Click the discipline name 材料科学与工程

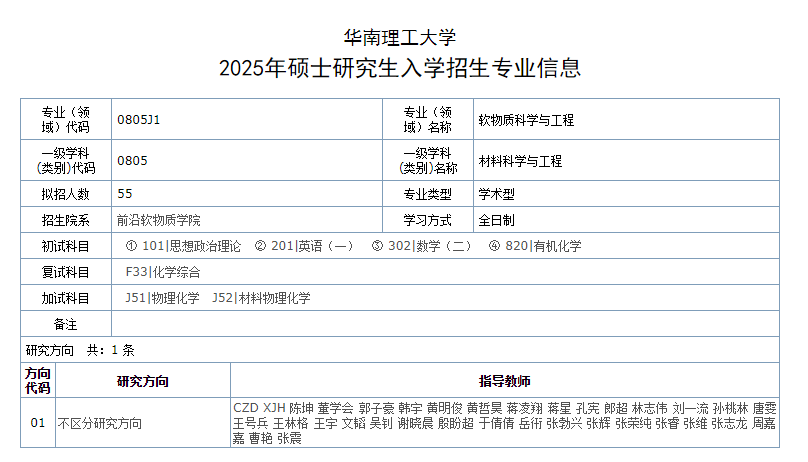520,161
